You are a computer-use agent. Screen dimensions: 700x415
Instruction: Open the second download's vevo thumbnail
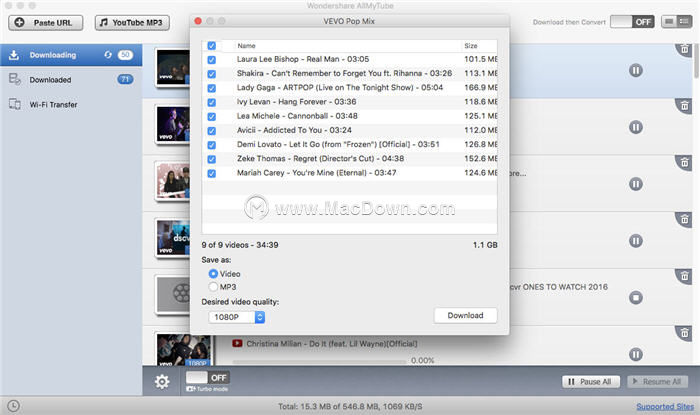point(173,124)
